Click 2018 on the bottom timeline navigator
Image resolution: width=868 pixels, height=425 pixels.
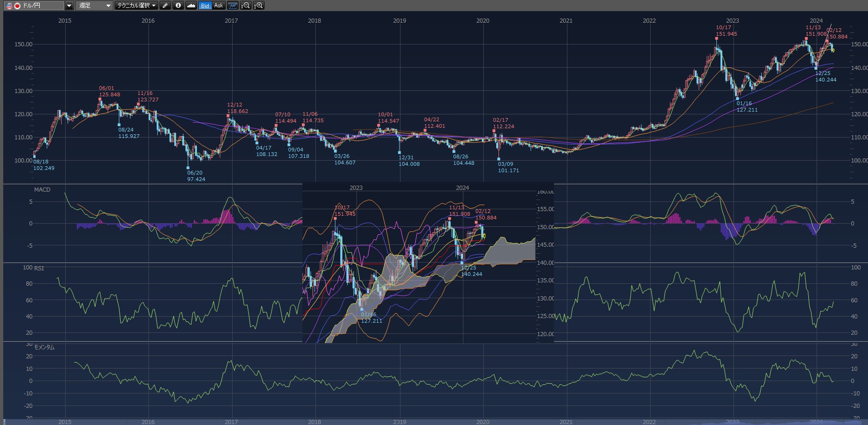[x=314, y=422]
